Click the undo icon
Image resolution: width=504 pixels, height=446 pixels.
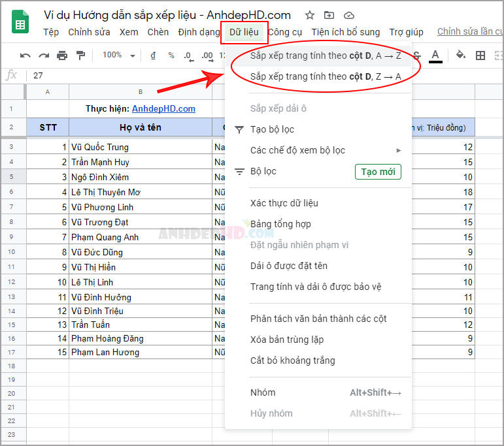(x=25, y=56)
